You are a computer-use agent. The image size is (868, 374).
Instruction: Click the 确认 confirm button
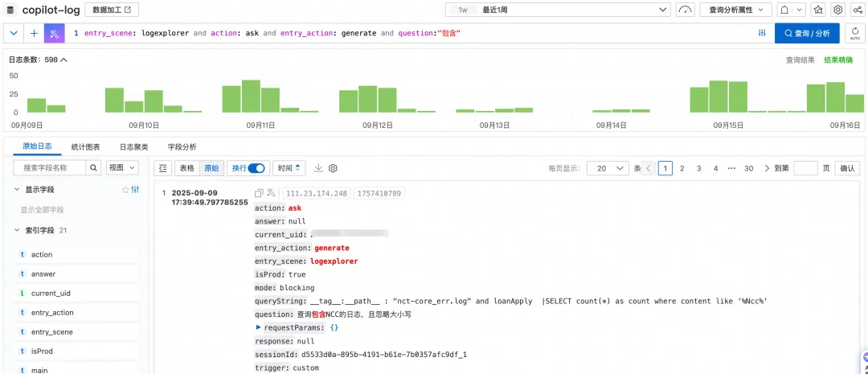(x=847, y=168)
